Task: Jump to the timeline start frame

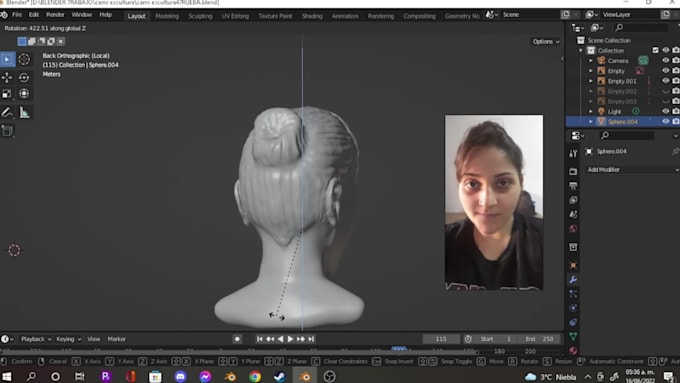Action: (x=259, y=339)
